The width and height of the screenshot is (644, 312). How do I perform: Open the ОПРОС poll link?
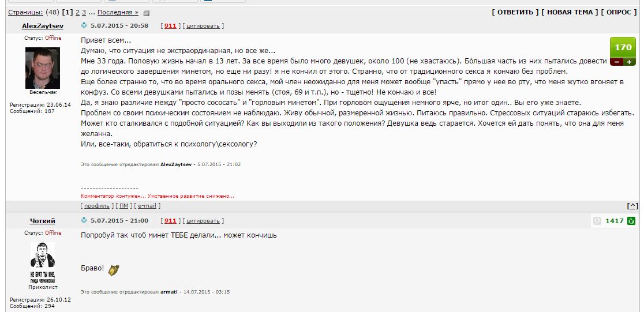click(619, 12)
